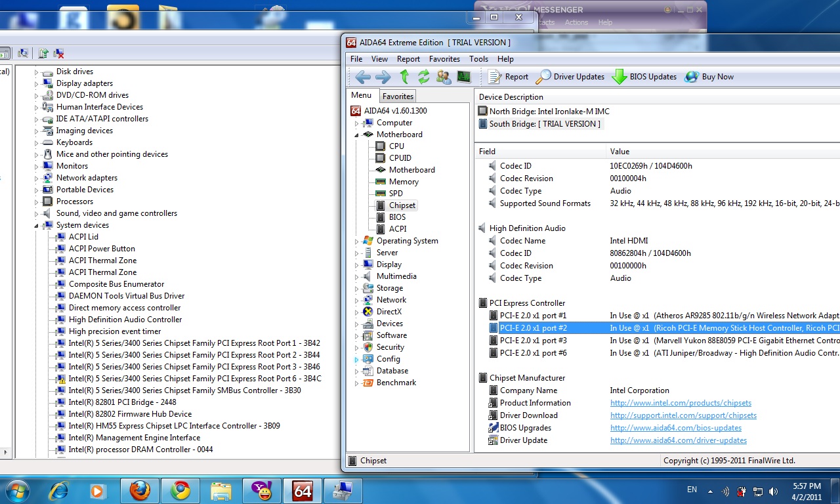Expand the Operating System node
This screenshot has height=504, width=840.
357,241
